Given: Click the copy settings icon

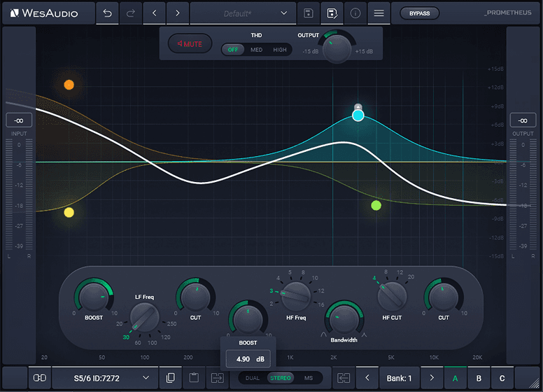Looking at the screenshot, I should coord(171,378).
